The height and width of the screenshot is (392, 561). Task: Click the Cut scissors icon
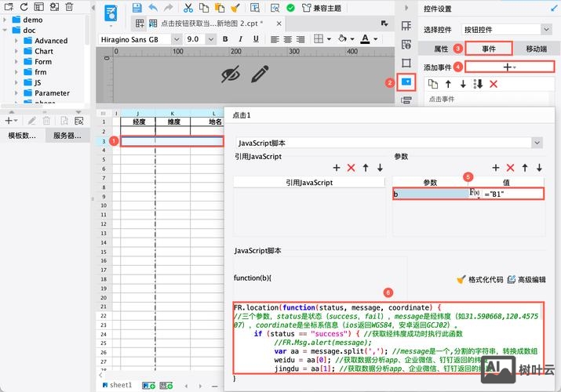pyautogui.click(x=188, y=8)
